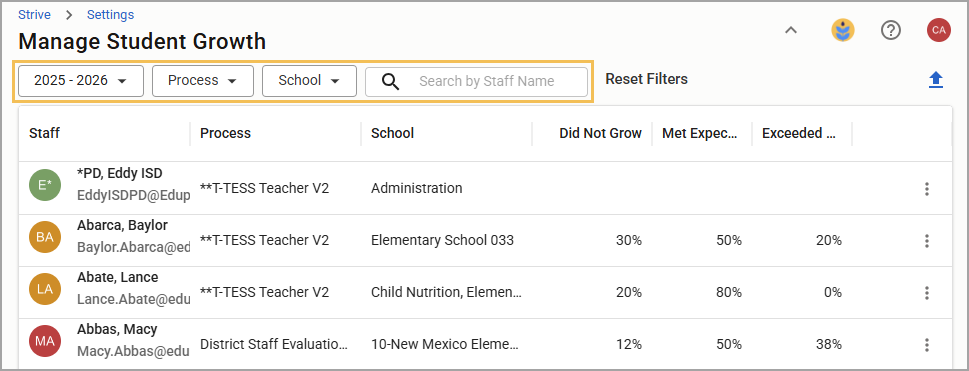Click 10-New Mexico Eleme... cell
The image size is (969, 371).
(444, 344)
